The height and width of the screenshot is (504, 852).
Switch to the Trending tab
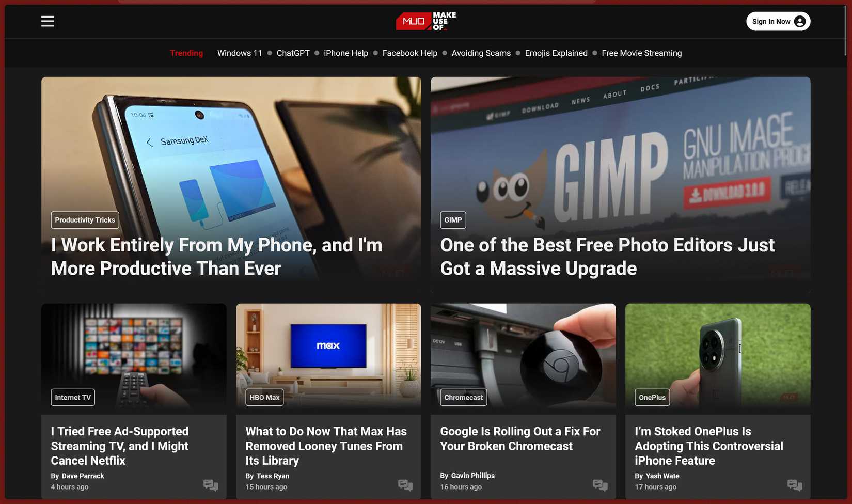click(186, 53)
